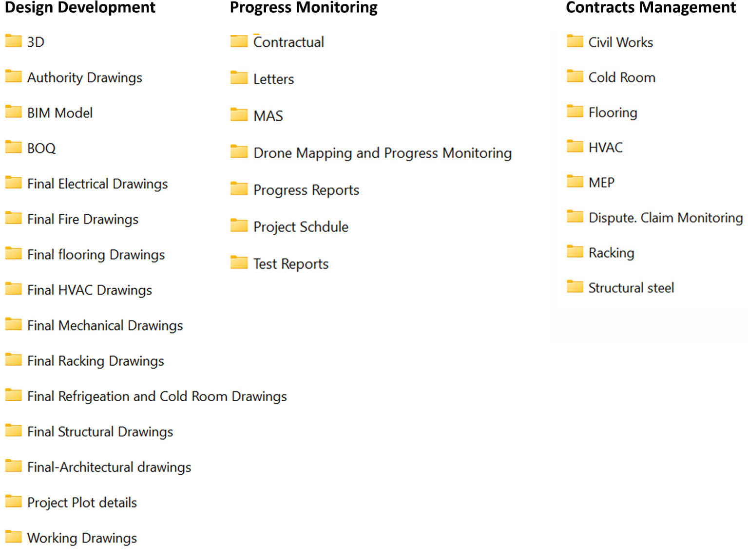Click the folder icon next to MAS
Viewport: 748px width, 560px height.
[239, 115]
